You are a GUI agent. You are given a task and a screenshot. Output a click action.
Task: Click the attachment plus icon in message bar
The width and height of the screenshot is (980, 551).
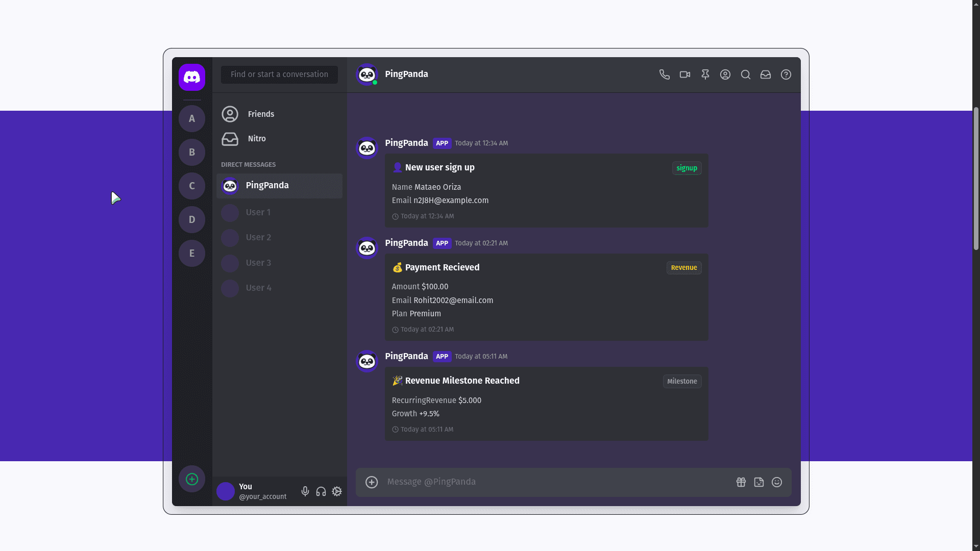click(x=372, y=482)
